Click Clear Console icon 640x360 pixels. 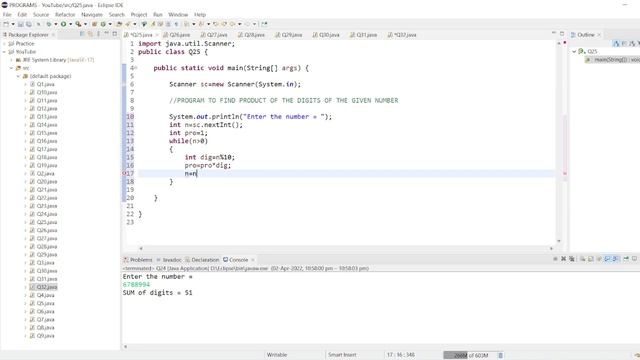[582, 259]
